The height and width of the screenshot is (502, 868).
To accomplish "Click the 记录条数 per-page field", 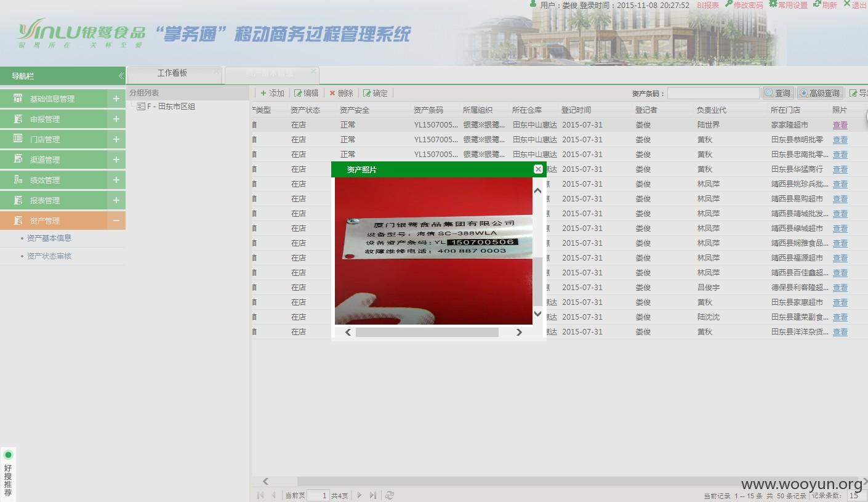I will click(857, 495).
